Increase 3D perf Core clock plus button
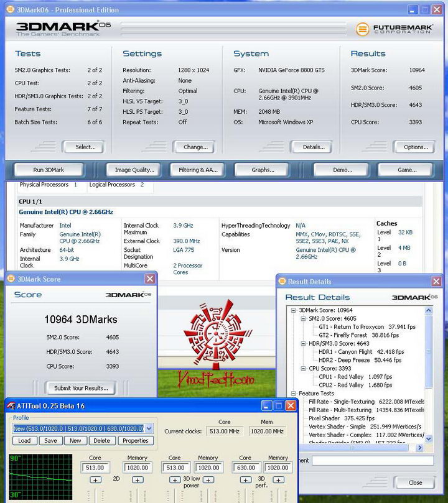 (x=246, y=480)
